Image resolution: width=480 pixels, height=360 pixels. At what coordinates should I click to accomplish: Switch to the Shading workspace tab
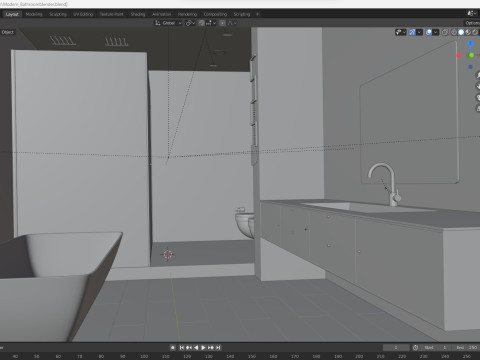click(138, 14)
